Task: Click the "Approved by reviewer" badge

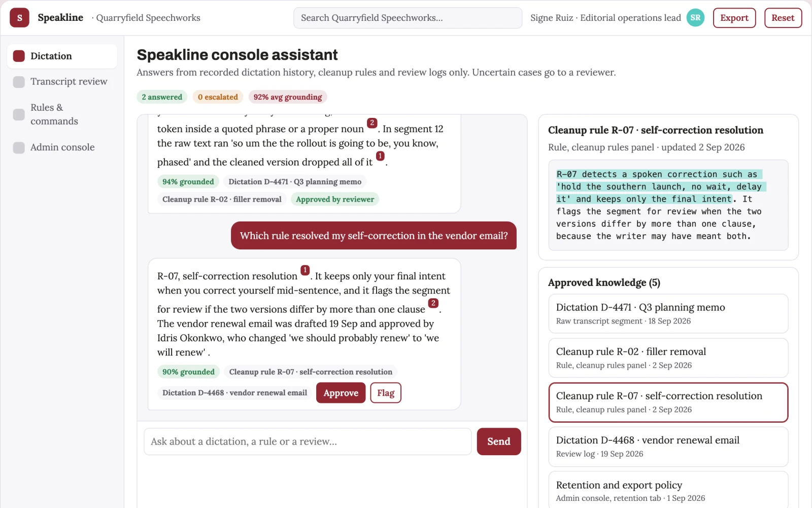Action: [x=335, y=199]
